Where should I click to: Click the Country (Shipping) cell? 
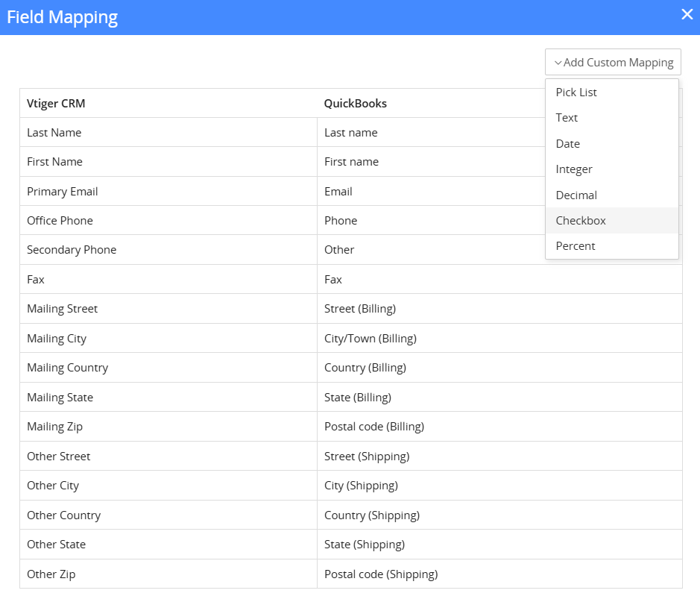499,515
